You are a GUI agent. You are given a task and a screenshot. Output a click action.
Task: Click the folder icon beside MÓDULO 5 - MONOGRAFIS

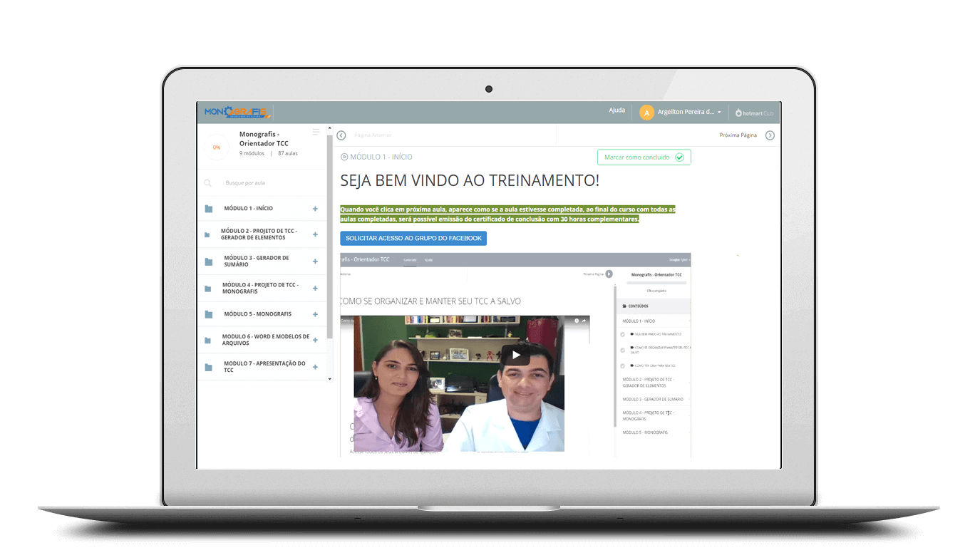209,314
